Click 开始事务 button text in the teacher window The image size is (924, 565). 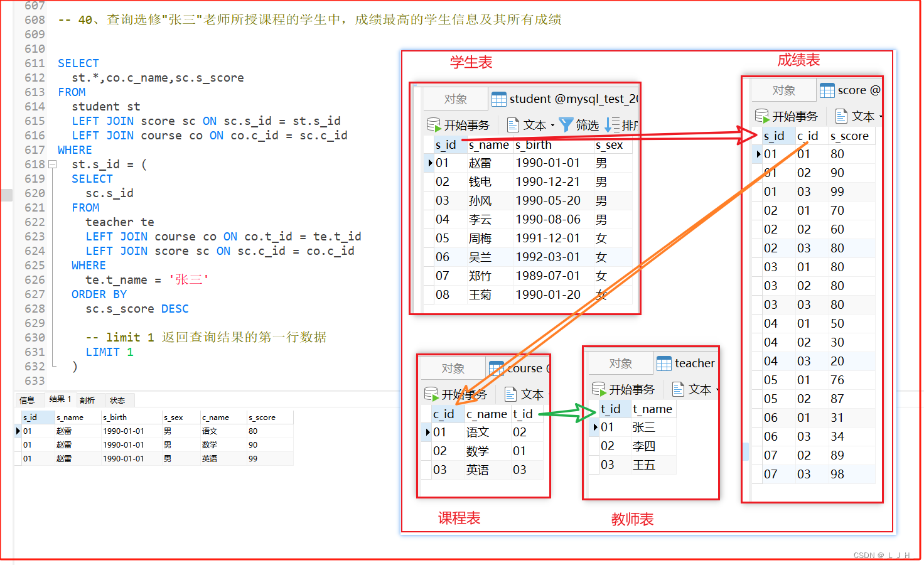[x=631, y=389]
